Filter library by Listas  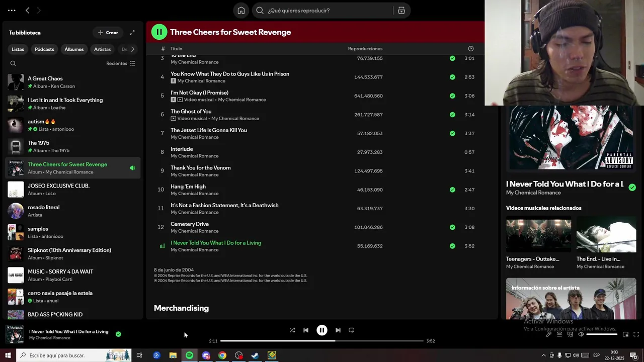[18, 49]
